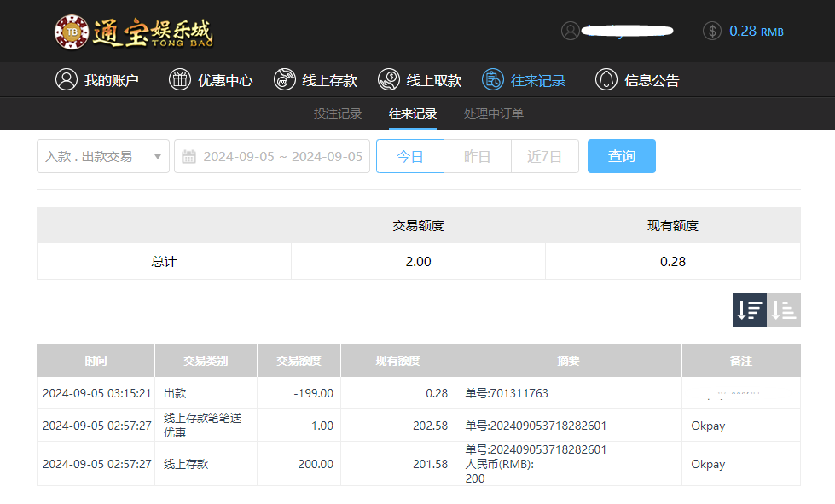The height and width of the screenshot is (504, 835).
Task: Click the 我的账户 person icon
Action: tap(66, 80)
